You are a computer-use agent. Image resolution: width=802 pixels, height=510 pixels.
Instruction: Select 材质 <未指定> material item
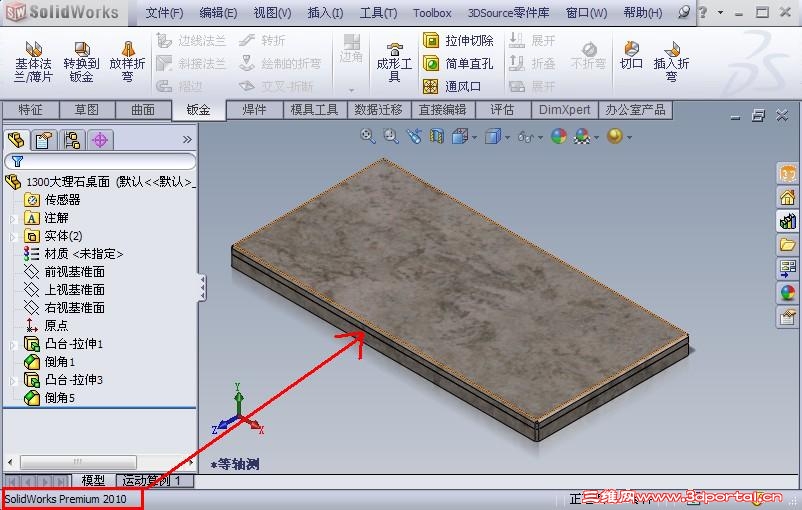pos(74,254)
